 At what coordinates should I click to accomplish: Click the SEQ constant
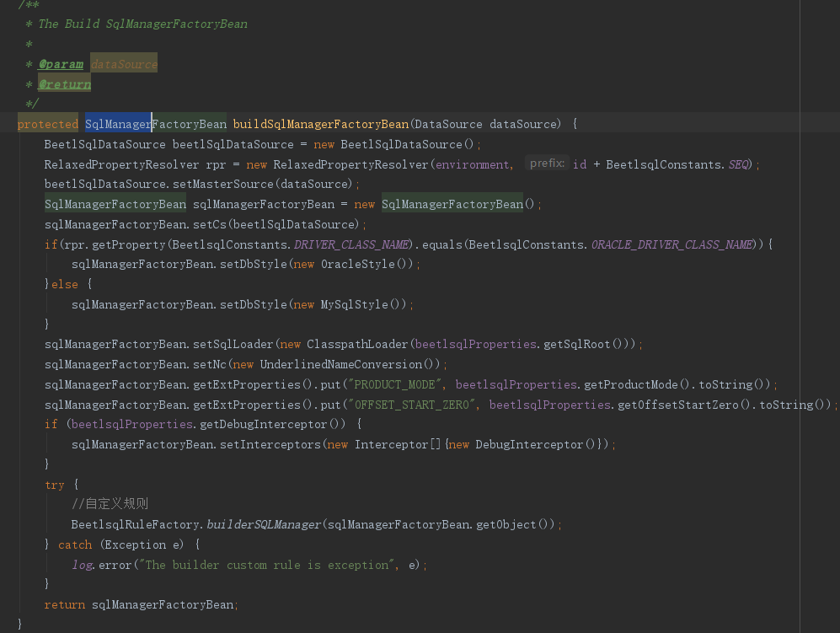(x=739, y=164)
